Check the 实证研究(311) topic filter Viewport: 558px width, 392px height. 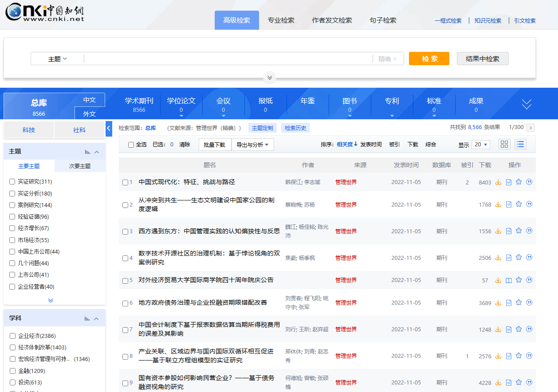(12, 182)
